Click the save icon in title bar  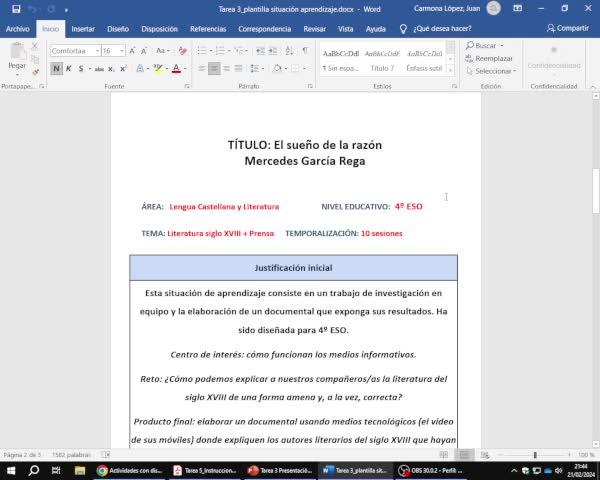click(16, 8)
